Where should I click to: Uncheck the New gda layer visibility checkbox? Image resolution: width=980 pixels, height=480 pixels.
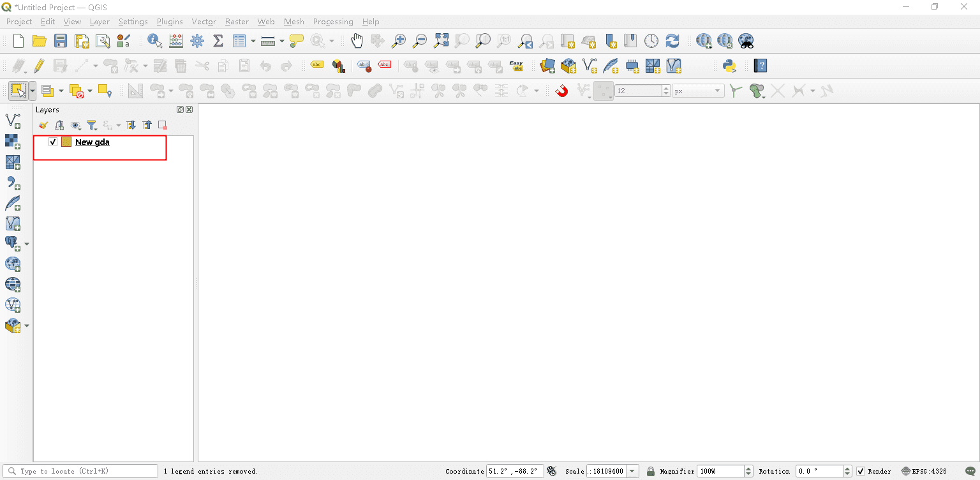(53, 142)
